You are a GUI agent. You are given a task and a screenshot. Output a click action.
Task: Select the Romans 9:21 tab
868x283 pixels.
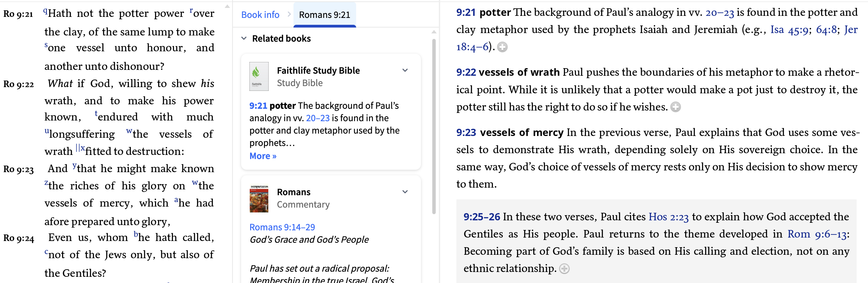(x=324, y=15)
